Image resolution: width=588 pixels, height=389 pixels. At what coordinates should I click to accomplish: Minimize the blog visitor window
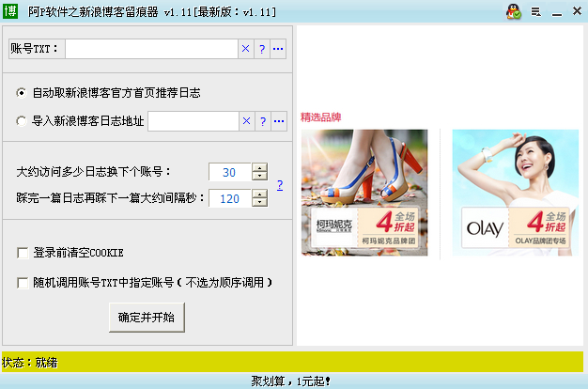tap(557, 14)
